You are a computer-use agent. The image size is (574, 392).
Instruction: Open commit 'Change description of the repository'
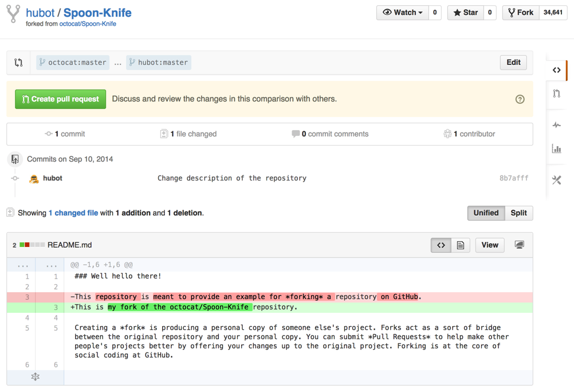tap(232, 178)
